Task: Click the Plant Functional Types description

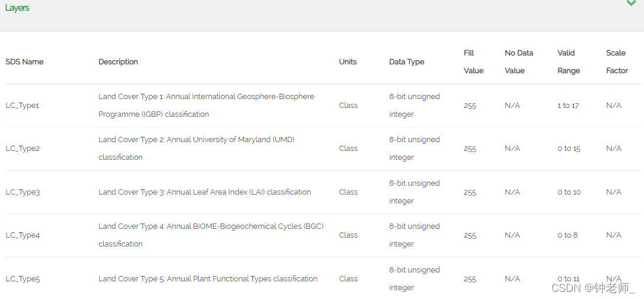Action: pos(208,279)
